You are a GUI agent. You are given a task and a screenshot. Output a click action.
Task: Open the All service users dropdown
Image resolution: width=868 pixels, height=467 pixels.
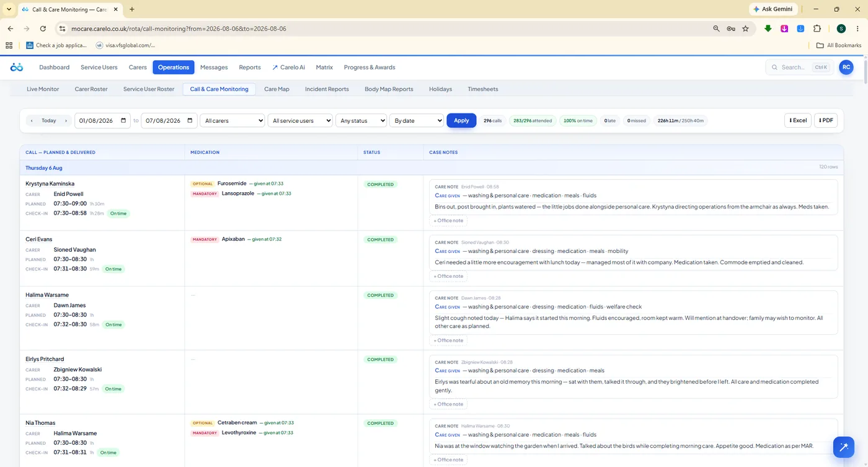coord(300,120)
